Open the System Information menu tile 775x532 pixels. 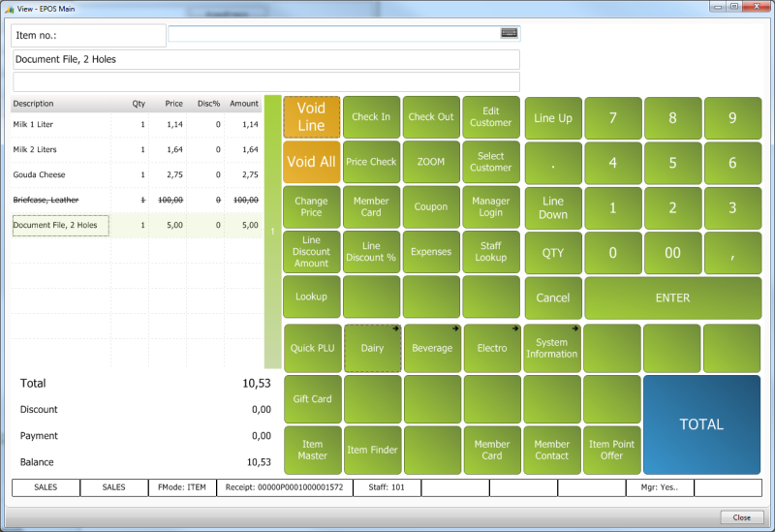pyautogui.click(x=551, y=348)
